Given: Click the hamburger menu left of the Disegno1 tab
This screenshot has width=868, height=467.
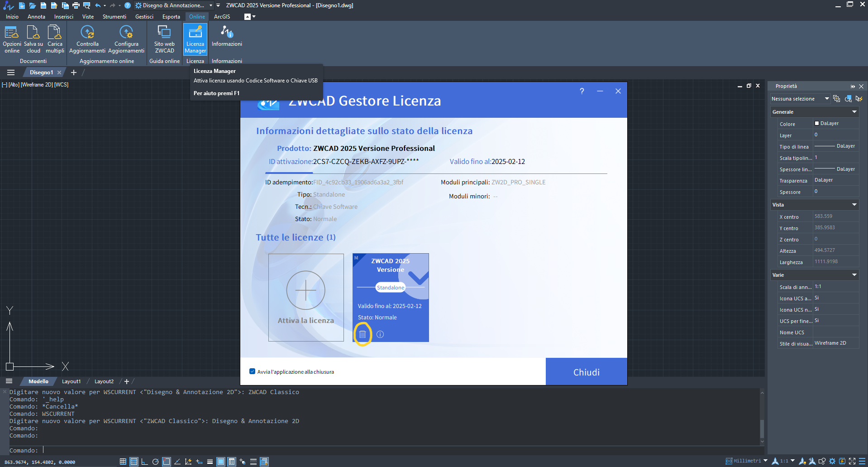Looking at the screenshot, I should 11,72.
